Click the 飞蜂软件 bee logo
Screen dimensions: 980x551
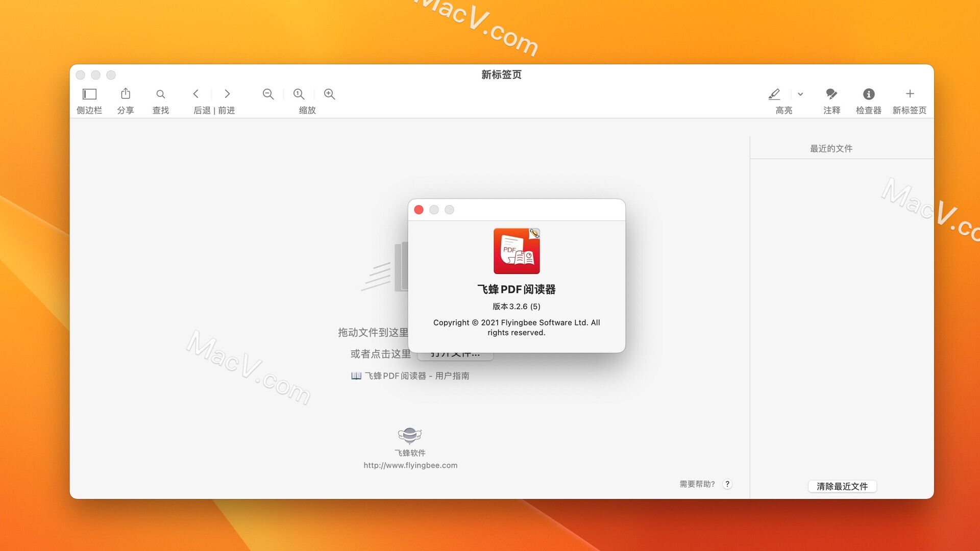point(410,436)
